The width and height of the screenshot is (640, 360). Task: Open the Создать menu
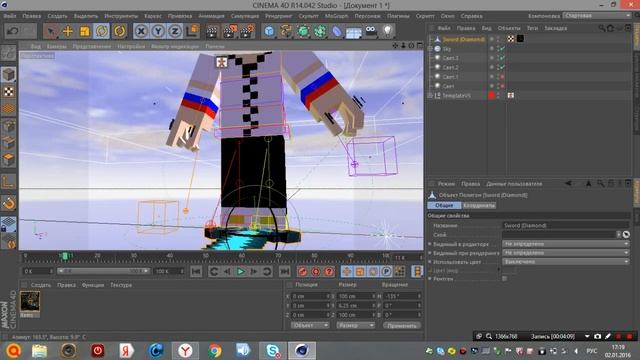click(57, 16)
